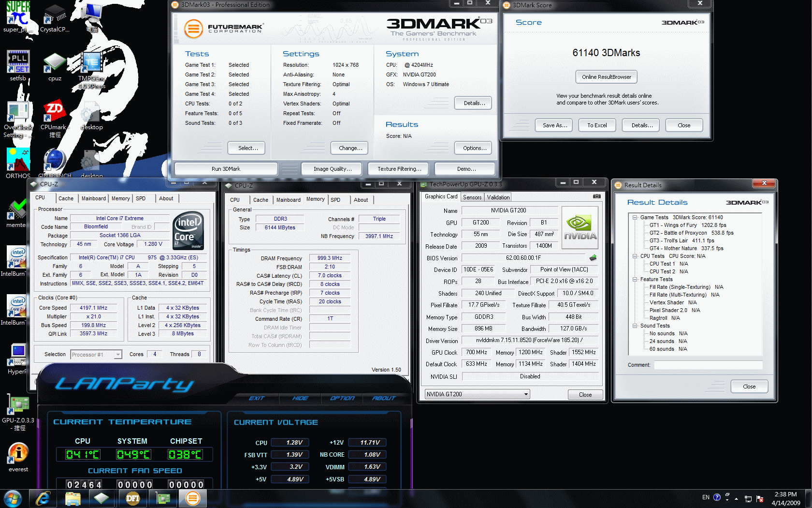Select GT4 - Mother Nature result row

point(686,248)
